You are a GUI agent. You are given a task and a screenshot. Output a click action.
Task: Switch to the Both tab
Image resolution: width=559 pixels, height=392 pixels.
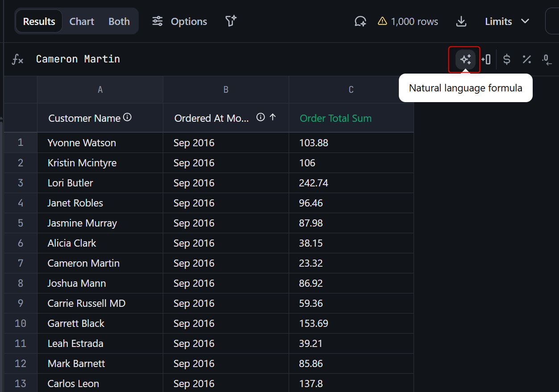[119, 21]
